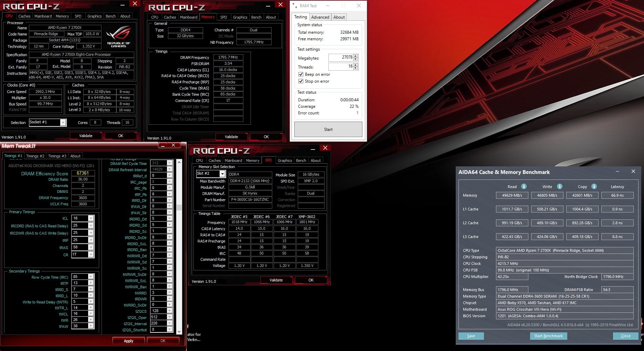Start the RAM Test
Screen dimensions: 644x351
click(x=328, y=130)
